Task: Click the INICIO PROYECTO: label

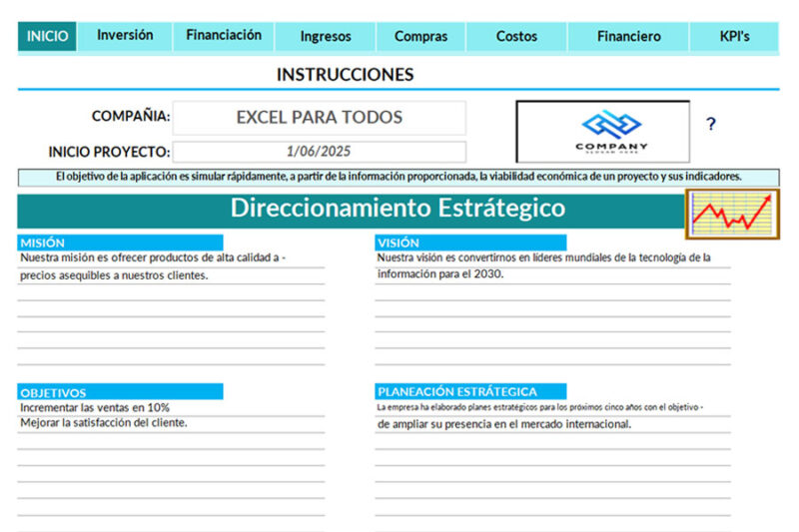Action: click(109, 153)
